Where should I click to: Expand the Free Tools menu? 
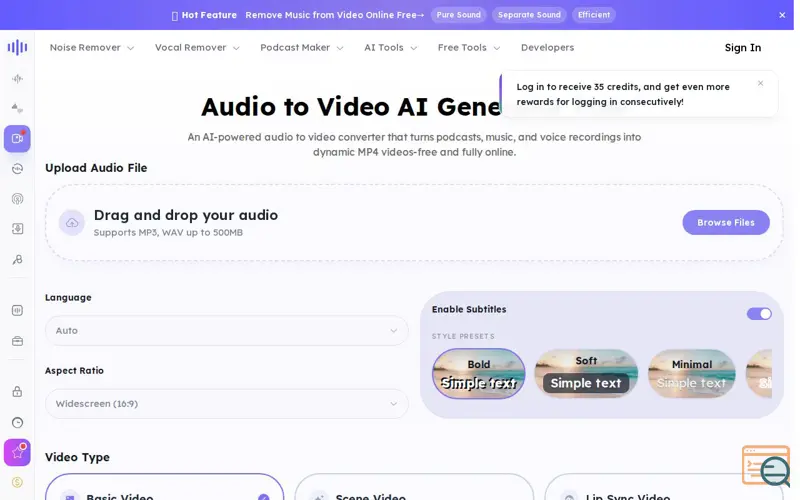click(469, 47)
